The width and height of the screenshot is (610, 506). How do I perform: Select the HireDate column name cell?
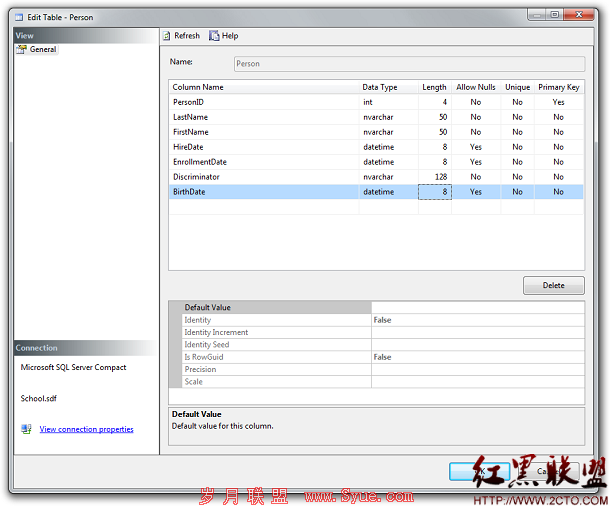pyautogui.click(x=264, y=147)
